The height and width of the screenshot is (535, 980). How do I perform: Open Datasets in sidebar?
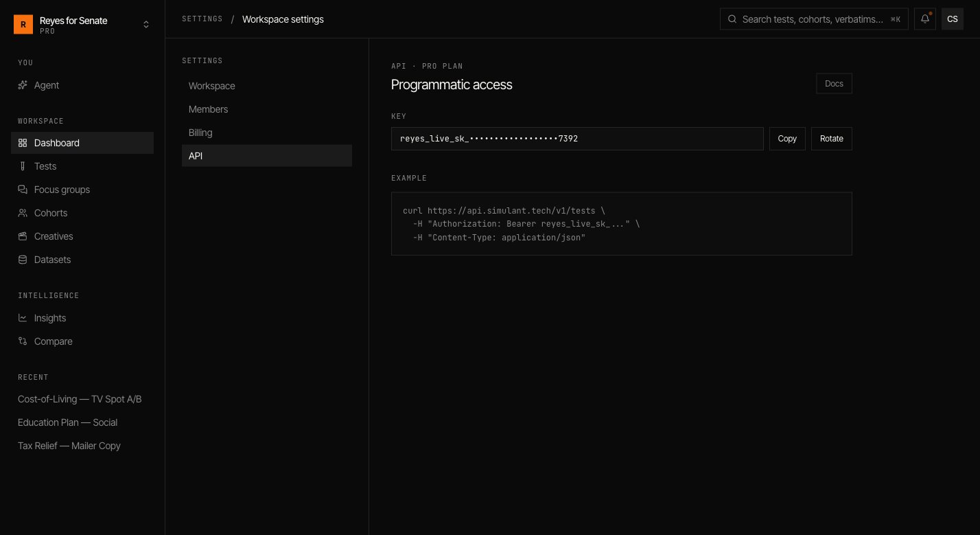click(x=82, y=260)
